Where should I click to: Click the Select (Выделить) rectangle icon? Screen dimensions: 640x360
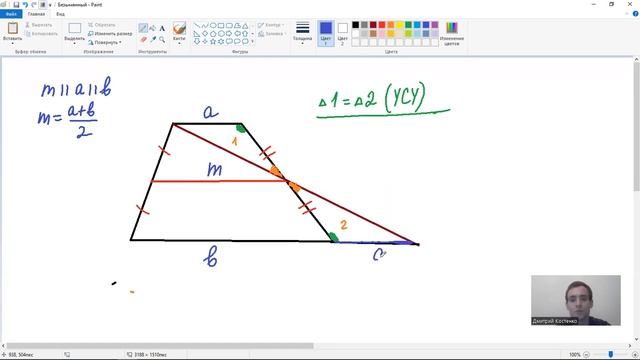[75, 28]
